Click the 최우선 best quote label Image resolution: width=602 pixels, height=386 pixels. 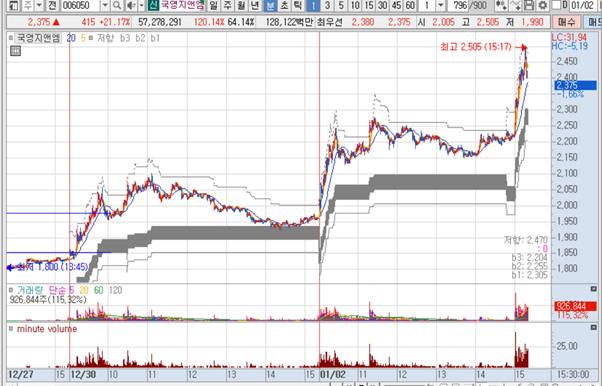point(329,22)
